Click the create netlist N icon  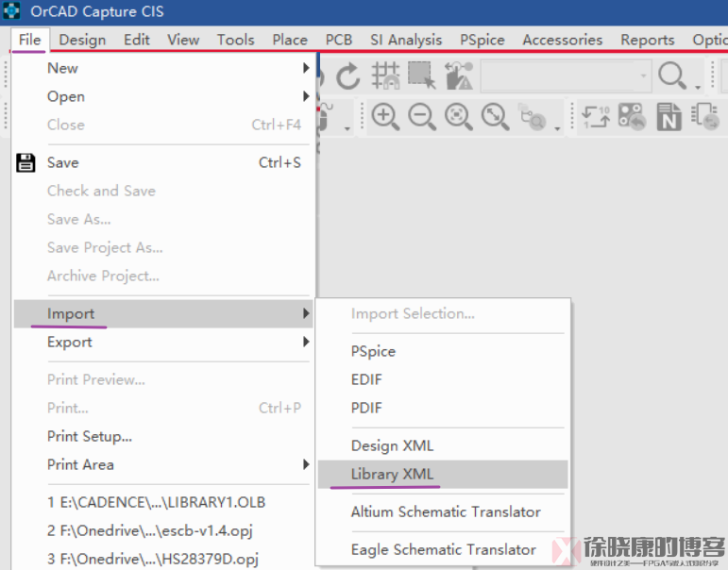pos(669,116)
